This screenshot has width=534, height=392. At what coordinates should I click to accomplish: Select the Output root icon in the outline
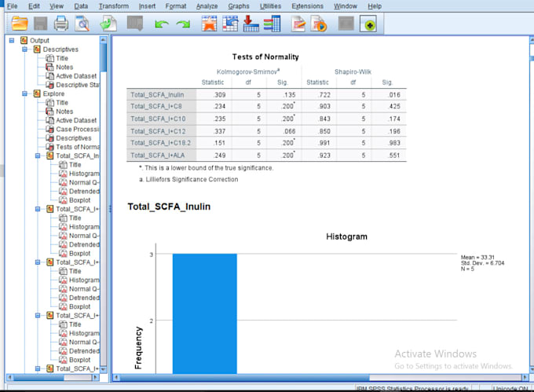coord(24,41)
